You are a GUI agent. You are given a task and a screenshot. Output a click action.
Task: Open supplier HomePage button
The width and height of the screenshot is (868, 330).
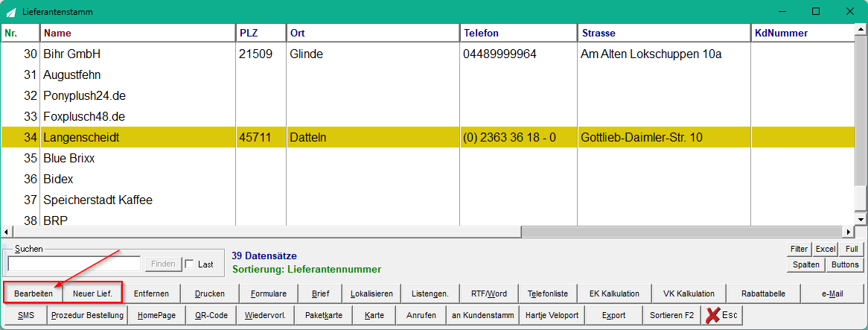(156, 315)
